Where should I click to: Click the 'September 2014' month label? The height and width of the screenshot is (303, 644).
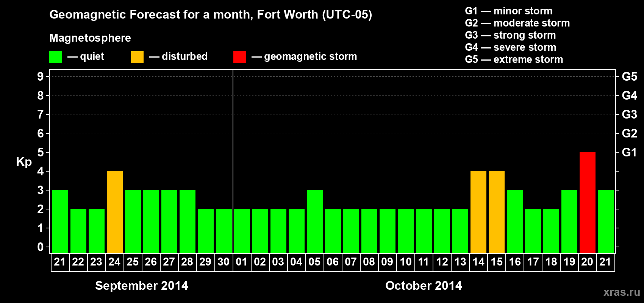pyautogui.click(x=142, y=286)
